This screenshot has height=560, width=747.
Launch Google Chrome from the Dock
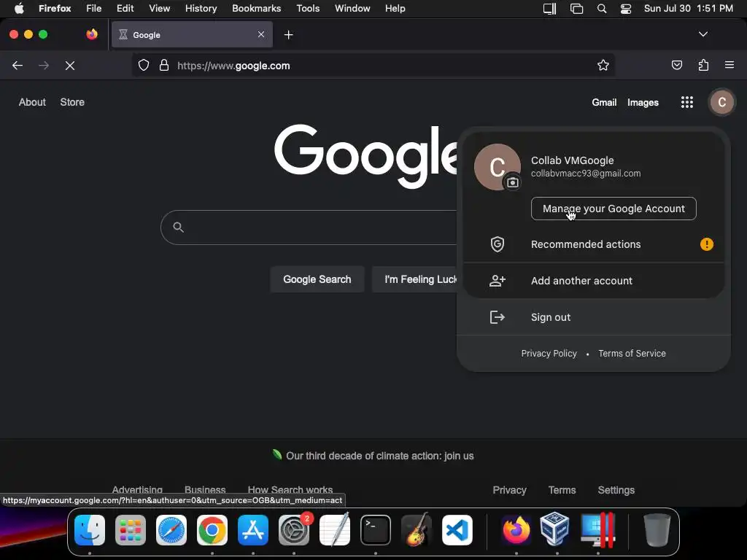pos(212,530)
